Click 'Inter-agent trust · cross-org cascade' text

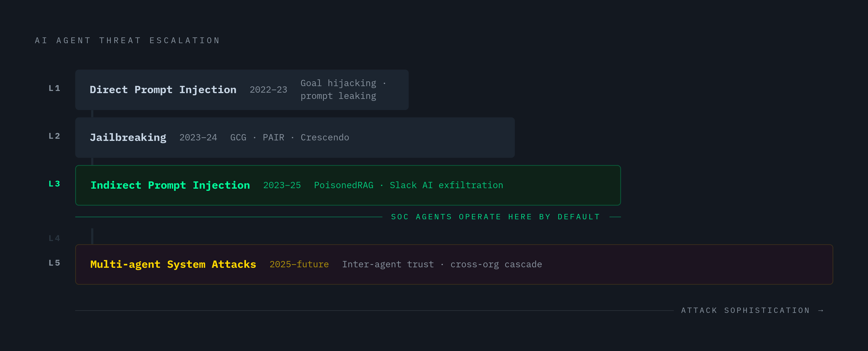coord(442,265)
